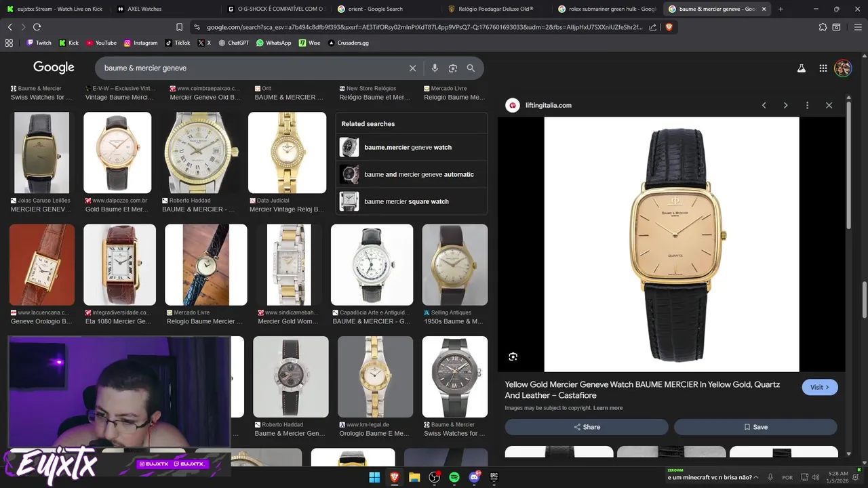The image size is (868, 488).
Task: Open the ChatGPT bookmark
Action: [x=233, y=43]
